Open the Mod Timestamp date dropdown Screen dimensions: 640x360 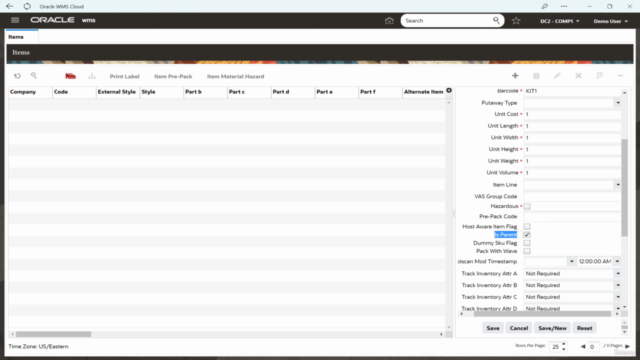(x=571, y=262)
